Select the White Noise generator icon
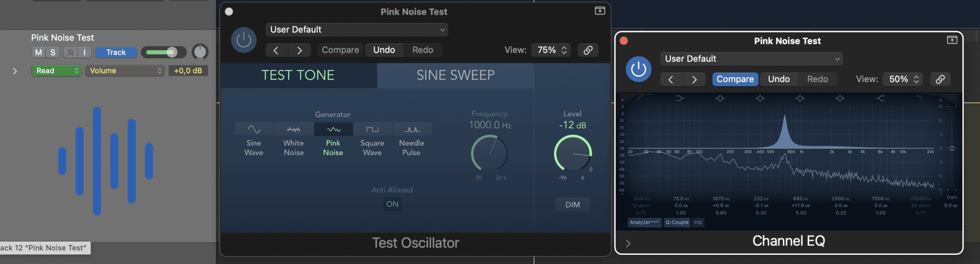 coord(293,129)
